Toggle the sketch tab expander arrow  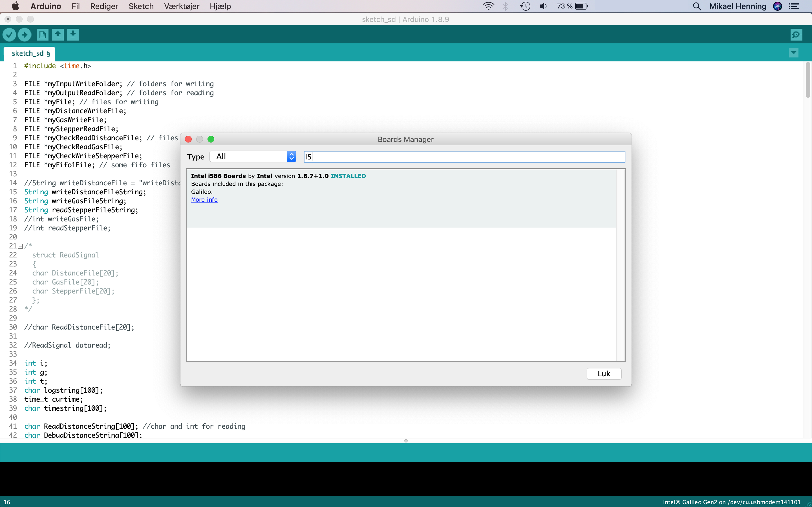click(x=794, y=53)
